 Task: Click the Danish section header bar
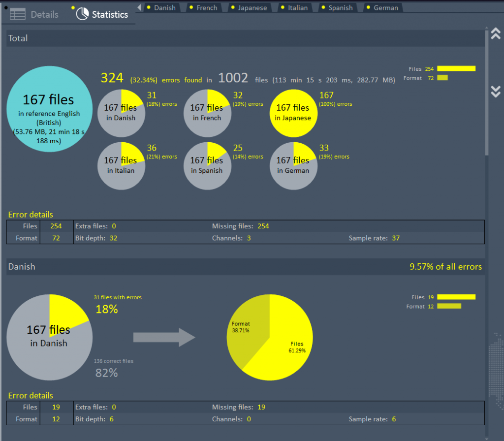click(x=197, y=267)
